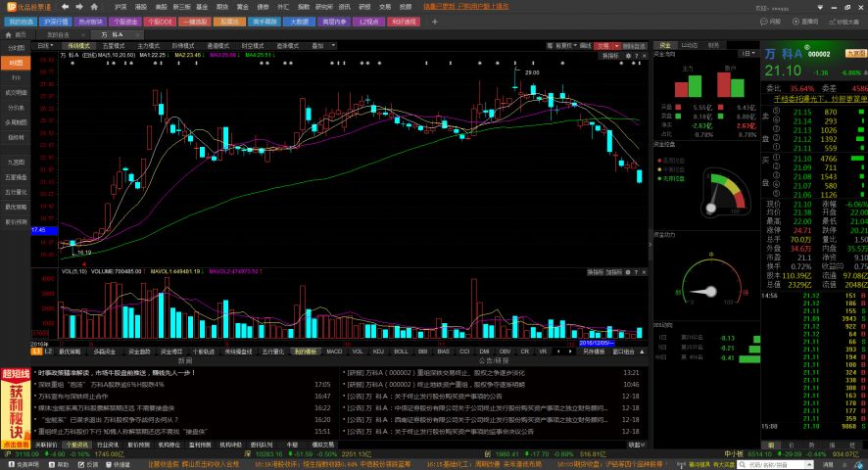Expand the 叠加 overlay dropdown arrow
868x470 pixels.
tap(333, 46)
